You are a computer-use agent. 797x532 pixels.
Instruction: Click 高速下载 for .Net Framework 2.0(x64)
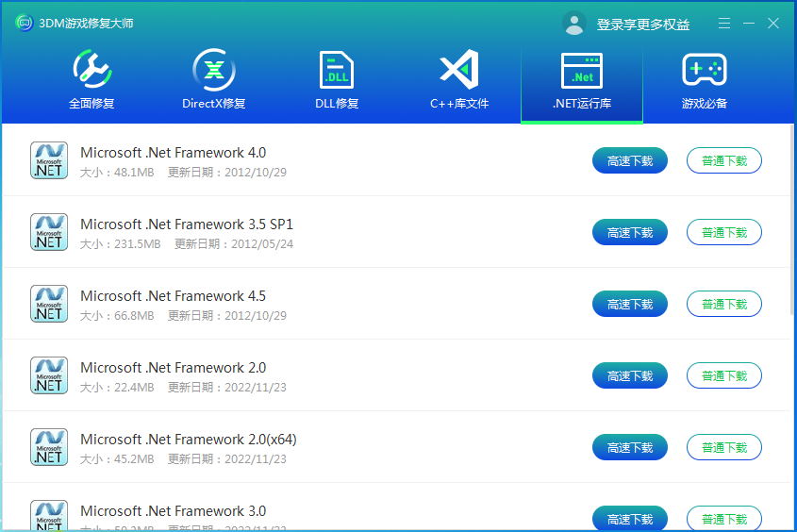point(630,447)
